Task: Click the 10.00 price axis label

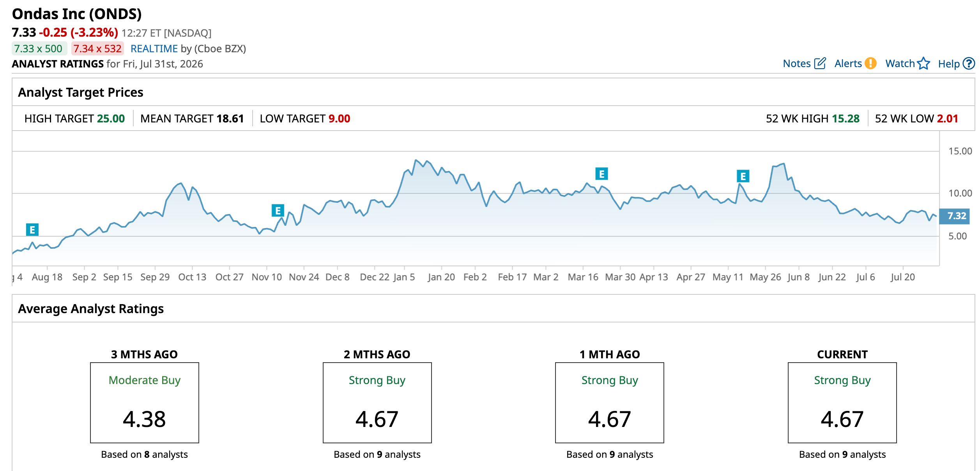Action: point(960,193)
